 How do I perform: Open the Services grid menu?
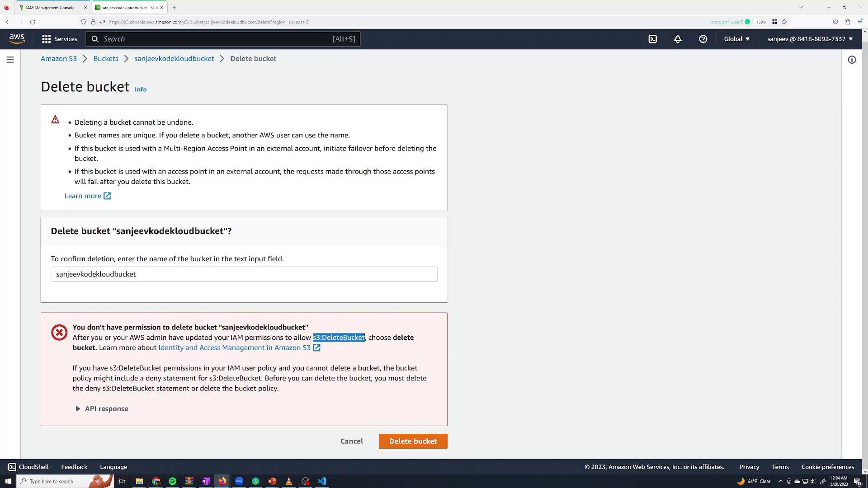click(59, 39)
